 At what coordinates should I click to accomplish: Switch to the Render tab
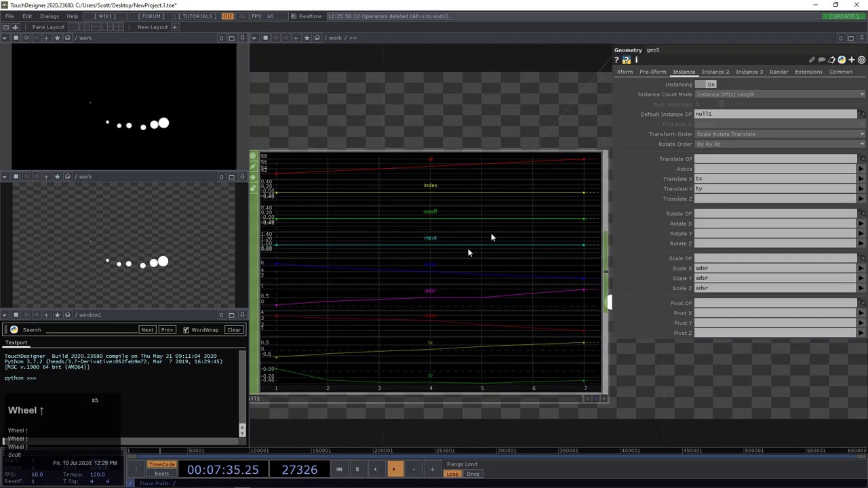778,72
